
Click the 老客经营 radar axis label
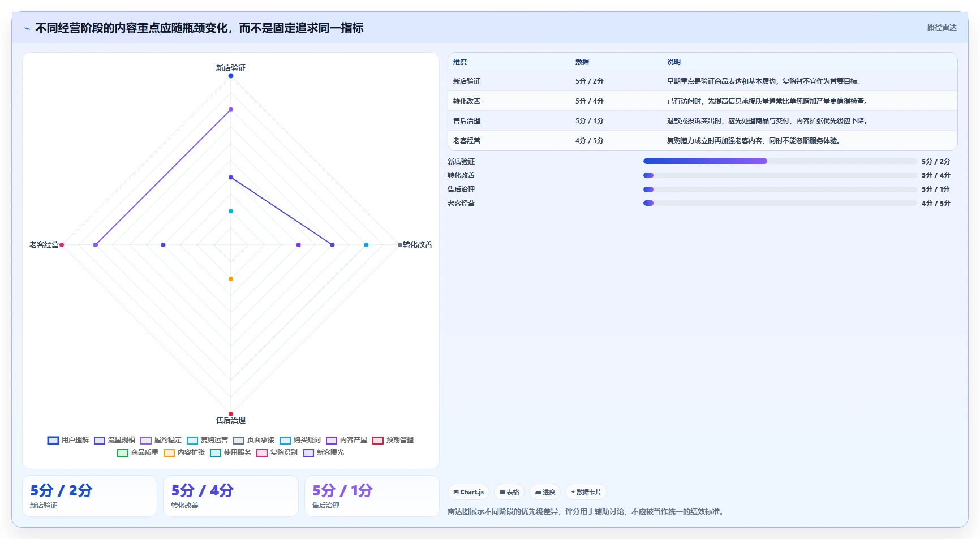point(44,244)
